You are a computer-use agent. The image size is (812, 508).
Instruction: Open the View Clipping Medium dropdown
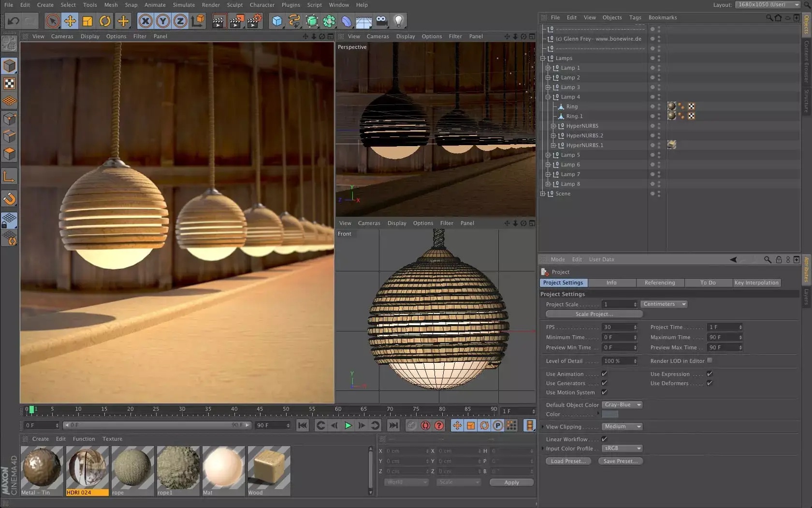622,427
